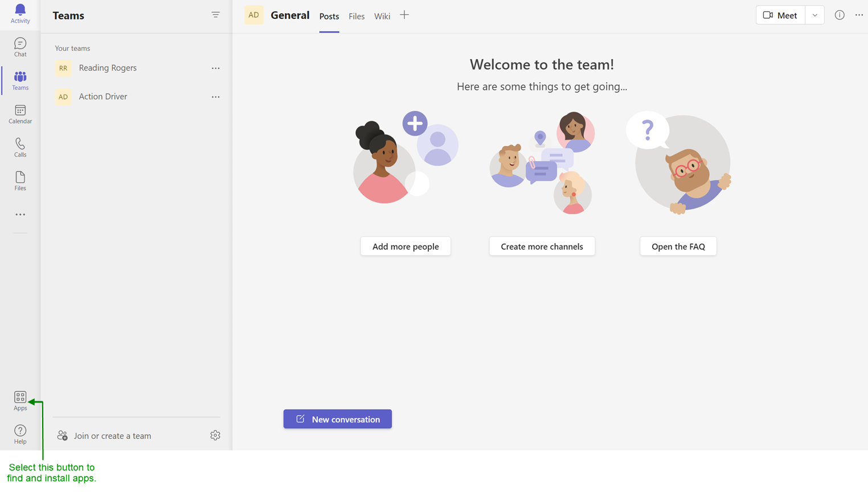Open the Calls section
868x493 pixels.
pos(20,146)
